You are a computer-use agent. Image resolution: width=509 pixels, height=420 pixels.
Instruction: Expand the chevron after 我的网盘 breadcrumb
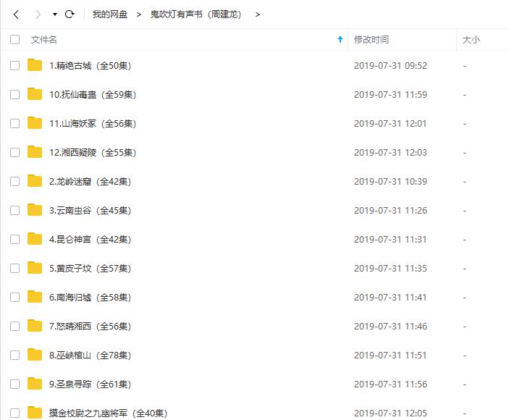(138, 14)
